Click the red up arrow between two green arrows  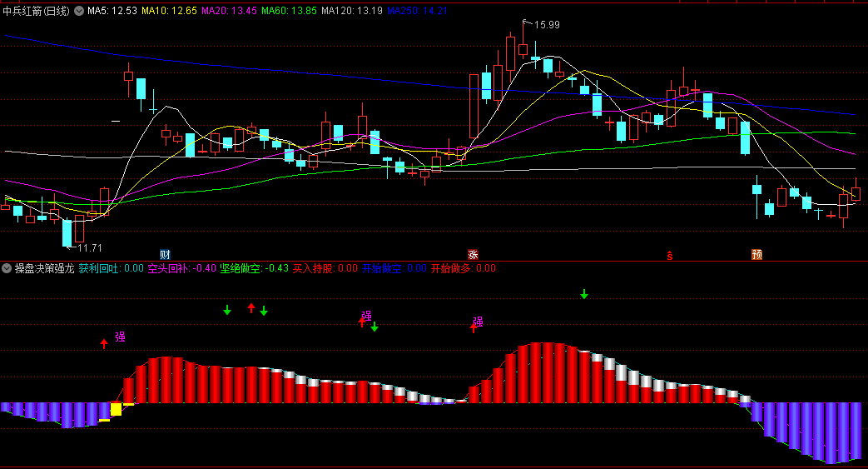[x=251, y=308]
